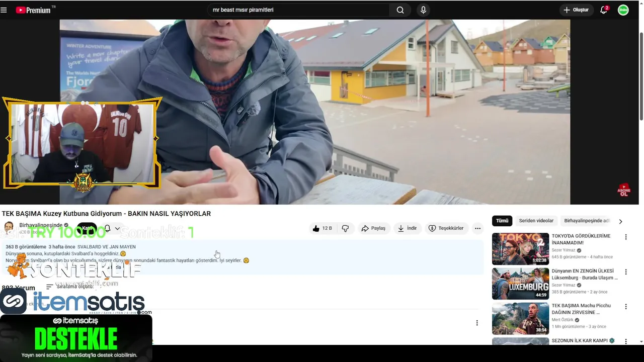Open options for Lüksemburg video
This screenshot has height=362, width=644.
626,271
